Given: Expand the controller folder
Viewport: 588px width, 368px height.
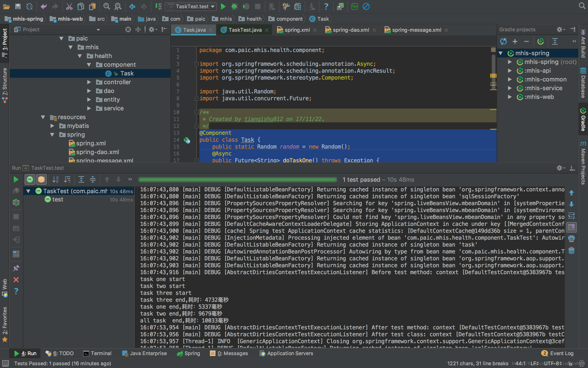Looking at the screenshot, I should (89, 82).
